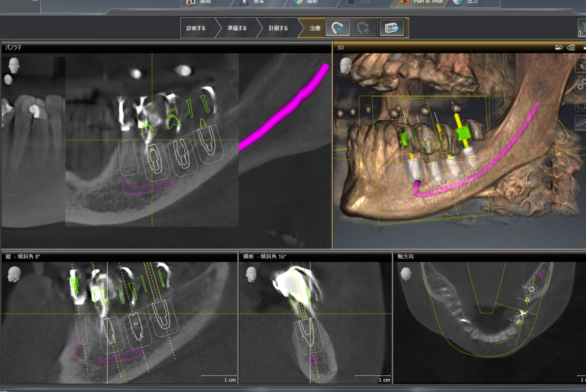Click head orientation icon in longitudinal view
The image size is (586, 392).
pos(14,274)
